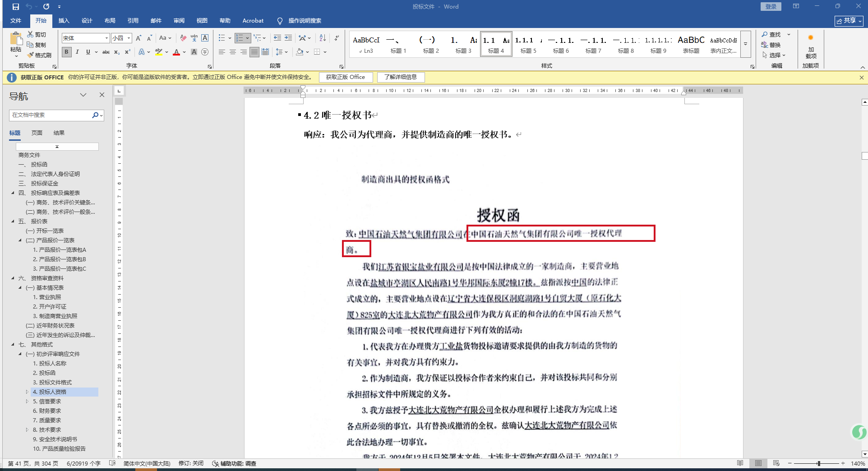Clear all formatting with the eraser icon
Viewport: 868px width, 471px height.
183,38
